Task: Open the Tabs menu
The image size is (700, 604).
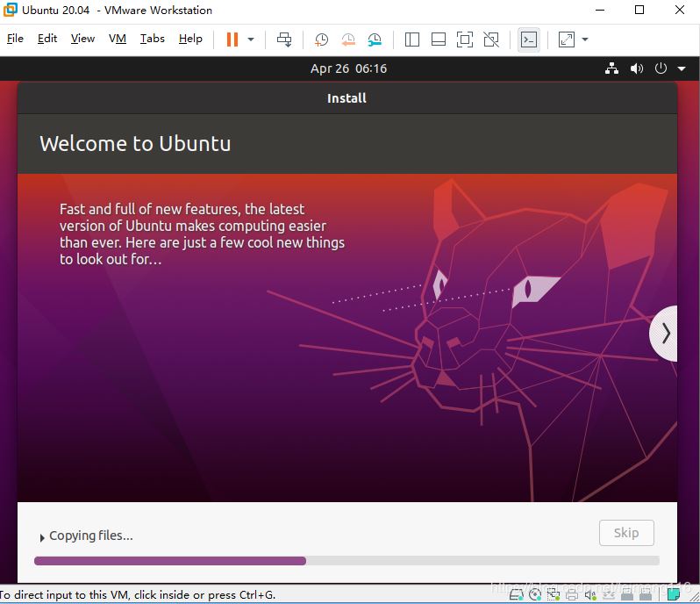Action: click(152, 39)
